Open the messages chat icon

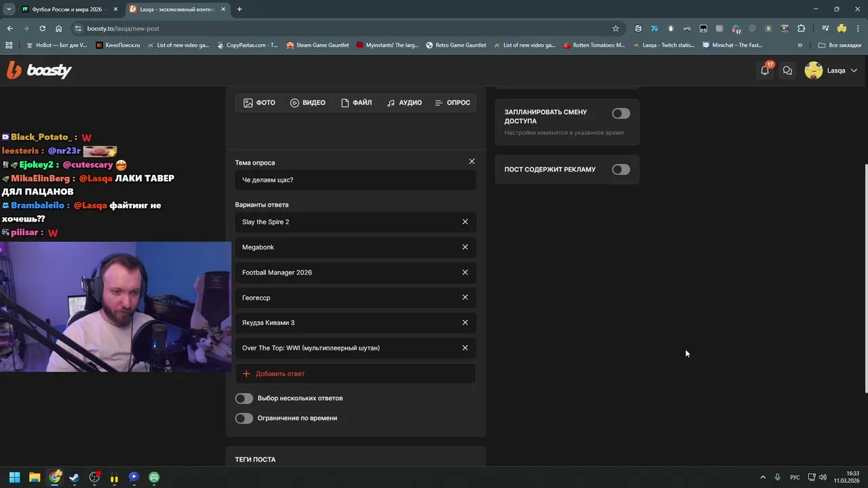click(x=787, y=70)
